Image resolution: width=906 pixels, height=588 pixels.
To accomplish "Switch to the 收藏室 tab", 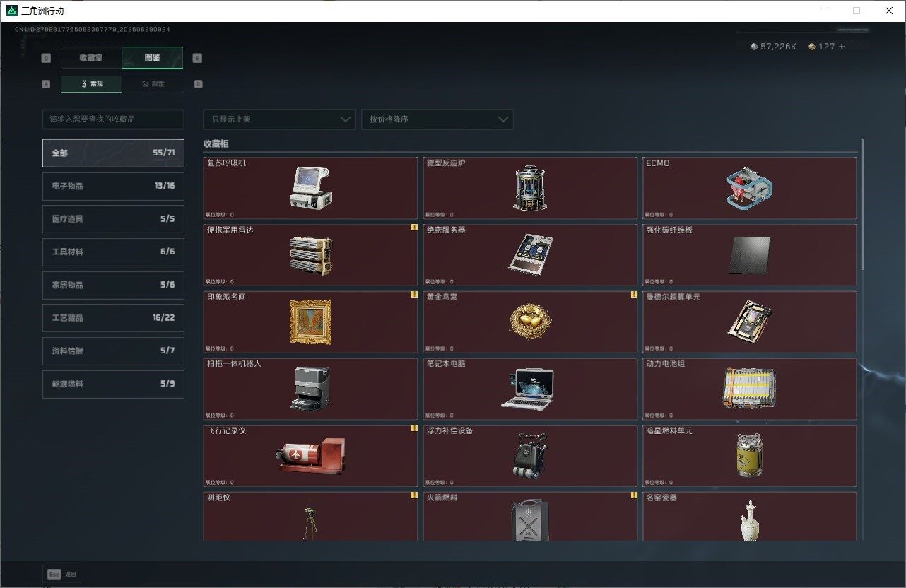I will tap(91, 58).
